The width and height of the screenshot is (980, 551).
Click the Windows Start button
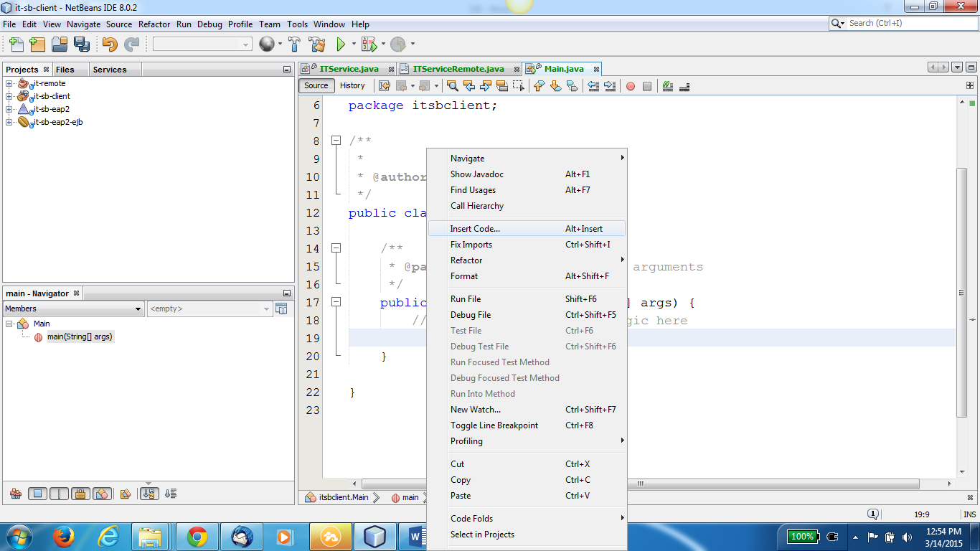pyautogui.click(x=18, y=536)
